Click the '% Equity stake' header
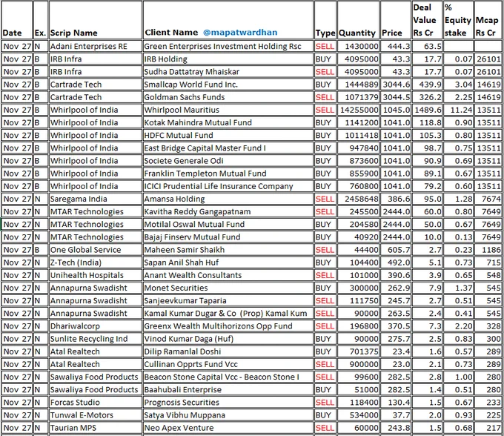504x436 pixels. 458,20
